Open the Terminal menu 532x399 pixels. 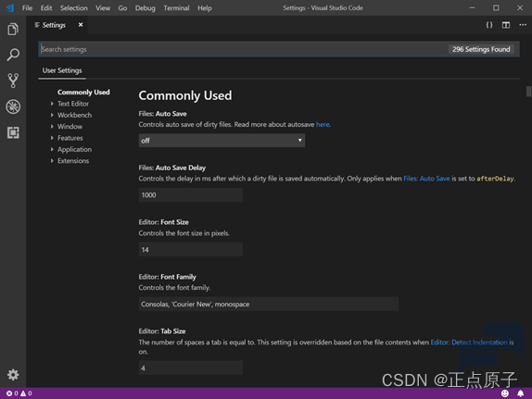point(176,7)
